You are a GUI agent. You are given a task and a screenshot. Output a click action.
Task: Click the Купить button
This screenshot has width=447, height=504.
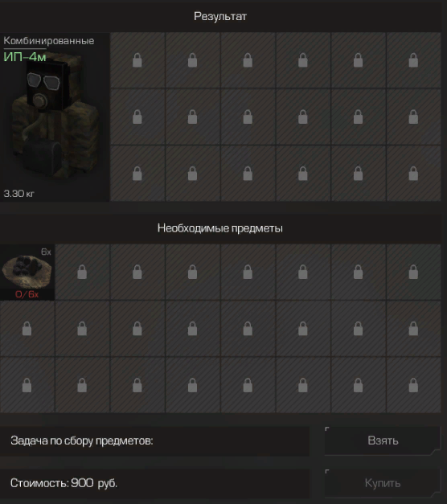[383, 483]
